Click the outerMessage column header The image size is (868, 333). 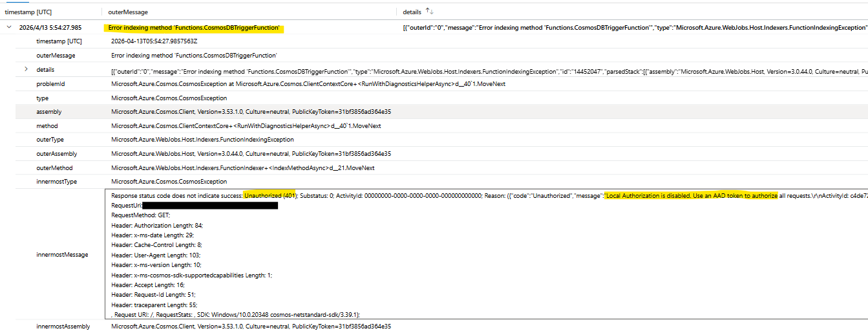128,12
